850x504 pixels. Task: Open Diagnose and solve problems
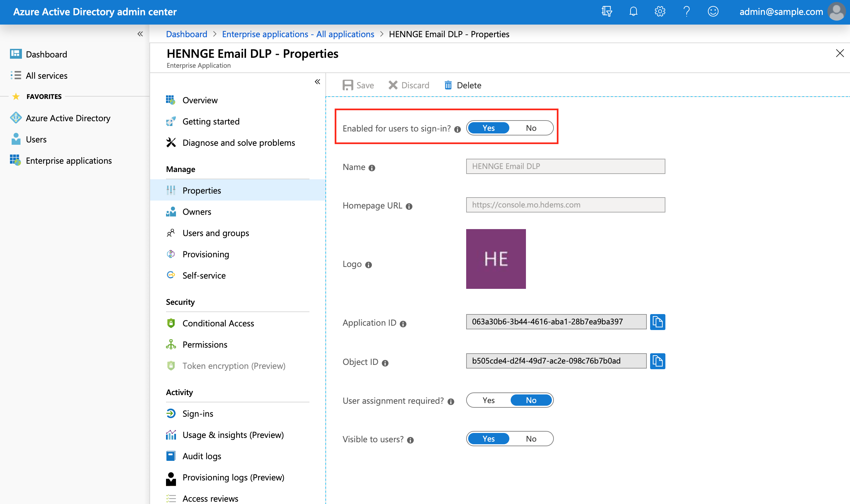238,143
